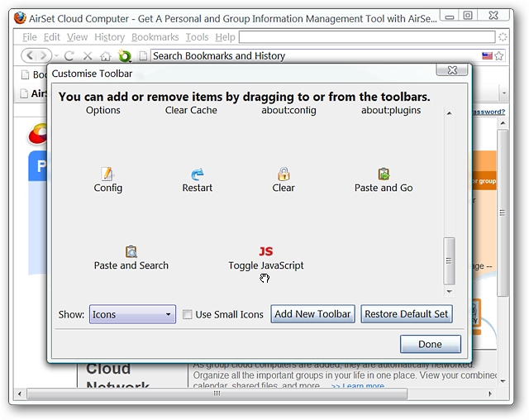The height and width of the screenshot is (420, 529).
Task: Click the Add New Toolbar button
Action: [x=312, y=314]
